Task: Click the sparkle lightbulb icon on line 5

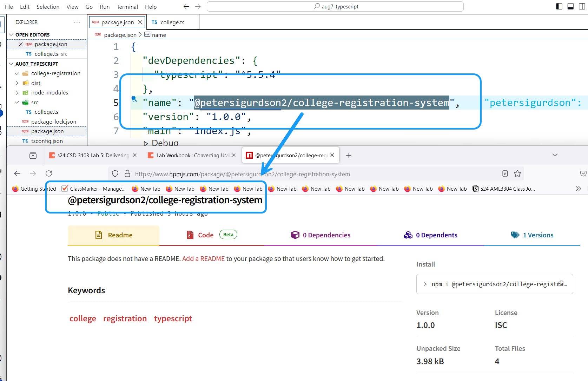Action: click(x=134, y=99)
